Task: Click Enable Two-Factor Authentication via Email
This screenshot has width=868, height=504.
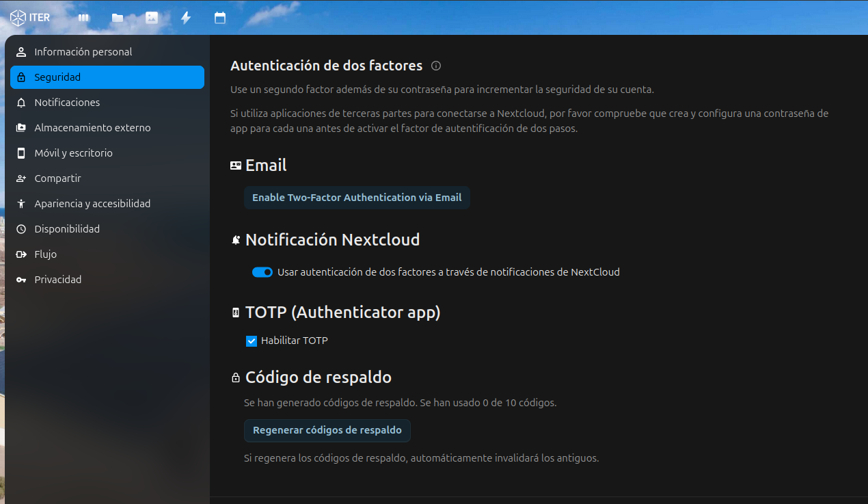Action: point(357,198)
